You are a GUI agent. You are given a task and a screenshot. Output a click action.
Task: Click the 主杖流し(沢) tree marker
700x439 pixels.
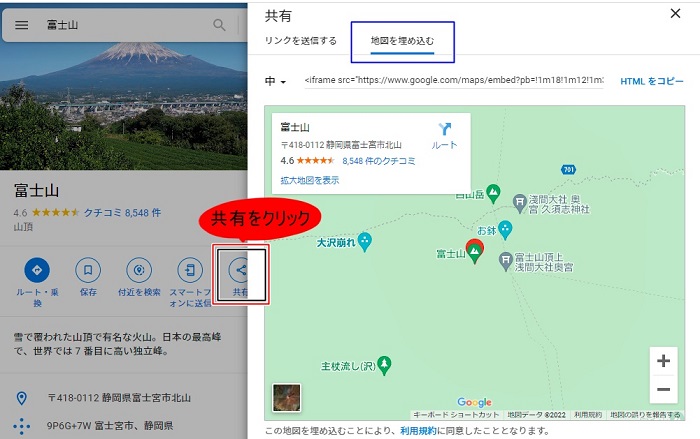pos(384,365)
